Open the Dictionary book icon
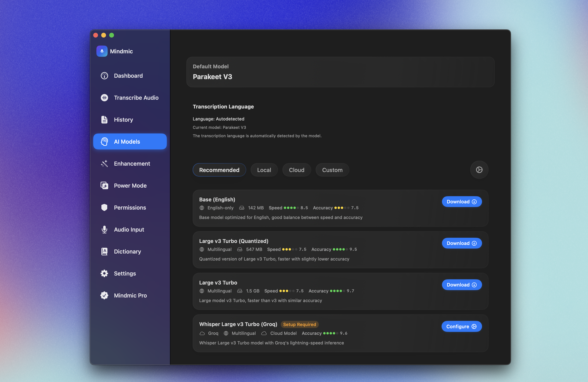Screen dimensions: 588x382 pyautogui.click(x=104, y=252)
